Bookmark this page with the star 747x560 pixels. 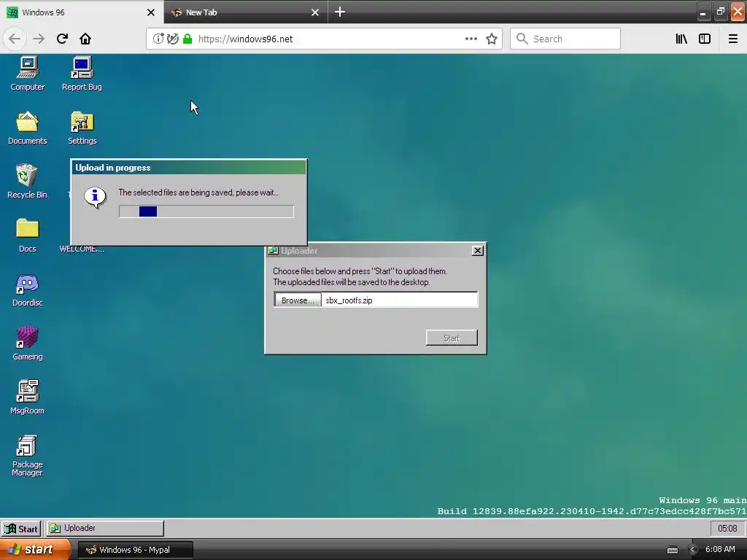pyautogui.click(x=492, y=39)
